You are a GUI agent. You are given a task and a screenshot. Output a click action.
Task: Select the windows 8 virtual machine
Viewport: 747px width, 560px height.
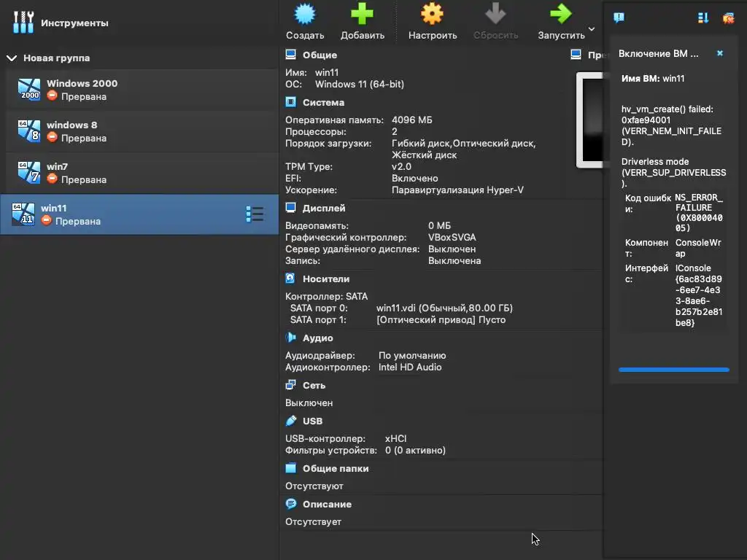142,131
